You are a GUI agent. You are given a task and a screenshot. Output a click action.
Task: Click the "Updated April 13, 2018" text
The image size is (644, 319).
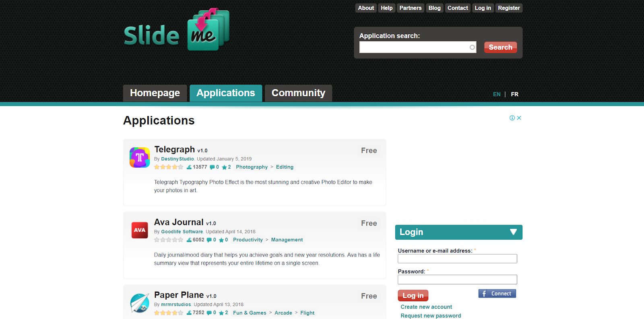pos(219,305)
